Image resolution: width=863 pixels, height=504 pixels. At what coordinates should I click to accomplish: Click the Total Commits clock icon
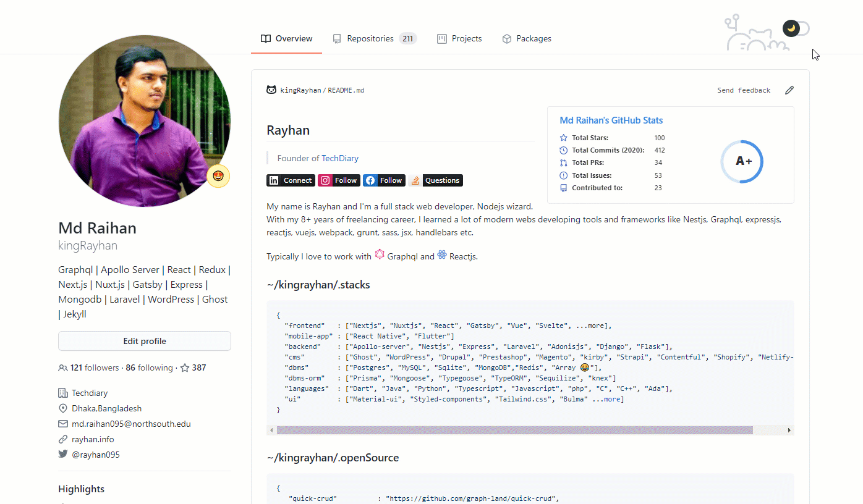563,150
